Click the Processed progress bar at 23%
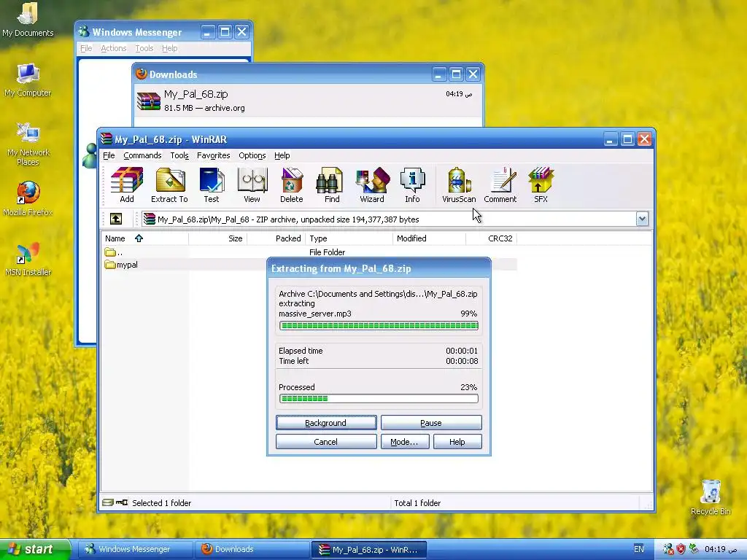The width and height of the screenshot is (747, 560). pyautogui.click(x=379, y=399)
